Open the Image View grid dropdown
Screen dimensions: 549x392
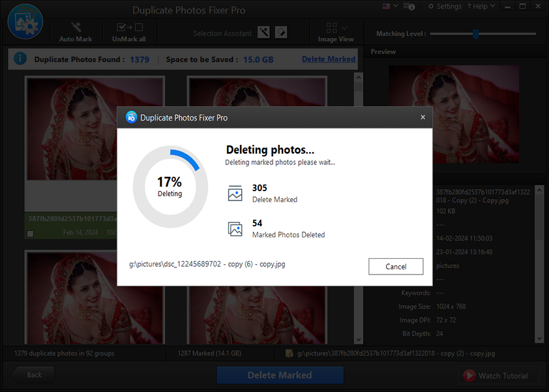336,32
